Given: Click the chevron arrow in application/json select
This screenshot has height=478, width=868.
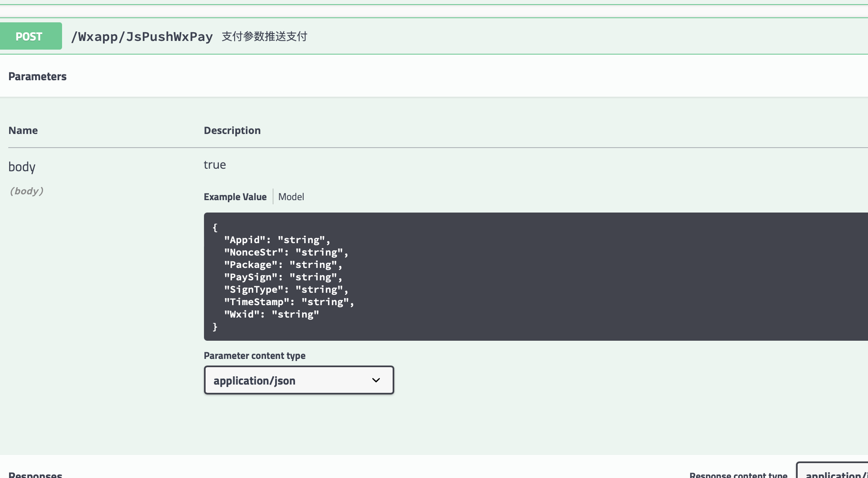Looking at the screenshot, I should [x=376, y=380].
